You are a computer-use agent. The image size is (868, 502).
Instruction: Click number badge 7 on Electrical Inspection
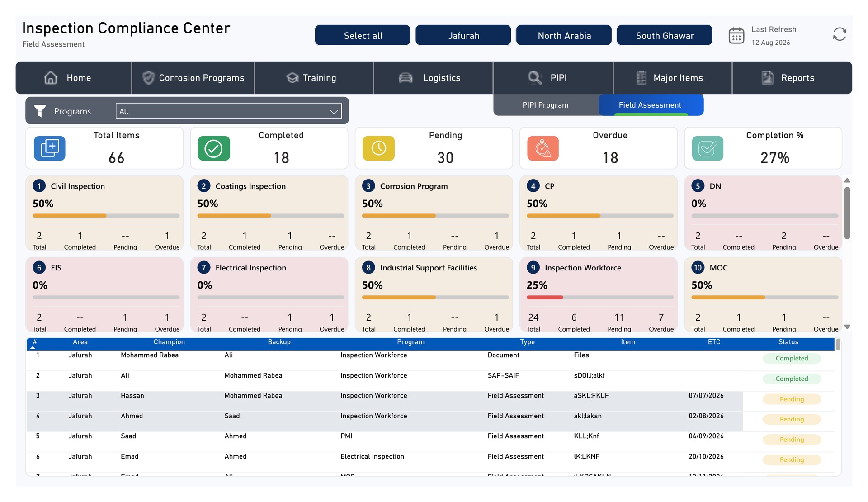pos(204,268)
